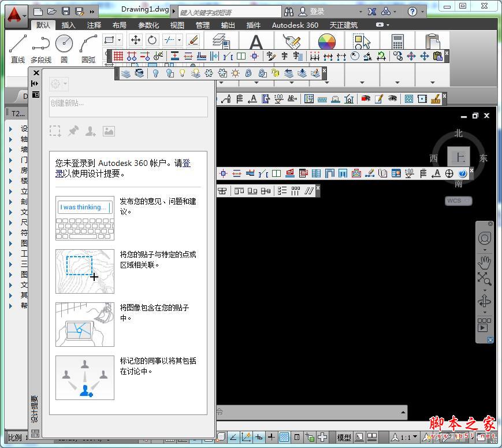Toggle lineweight display in status bar
The height and width of the screenshot is (448, 502).
point(271,437)
